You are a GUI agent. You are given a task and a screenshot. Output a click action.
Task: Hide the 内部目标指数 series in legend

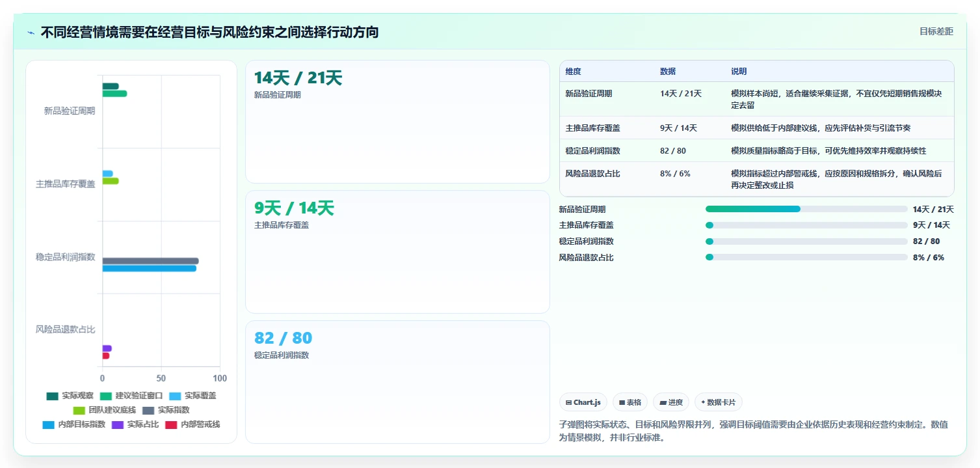pyautogui.click(x=73, y=424)
